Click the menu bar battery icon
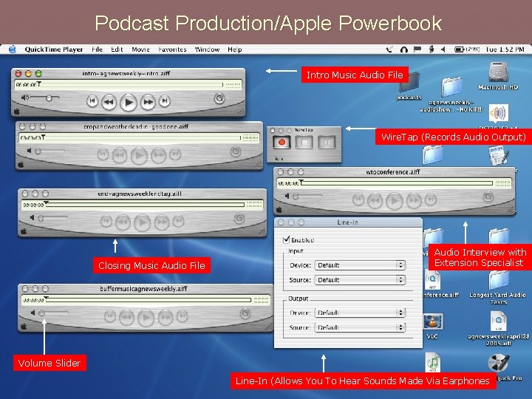Viewport: 532px width, 399px height. point(459,50)
